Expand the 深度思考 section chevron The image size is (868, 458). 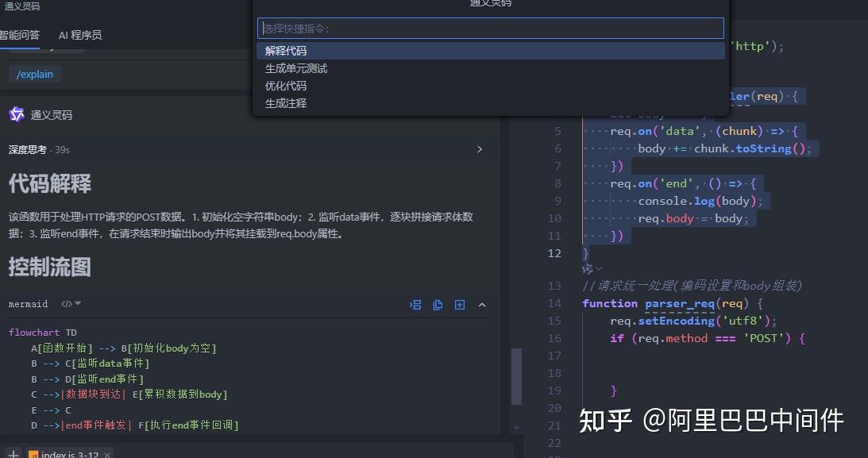(480, 149)
